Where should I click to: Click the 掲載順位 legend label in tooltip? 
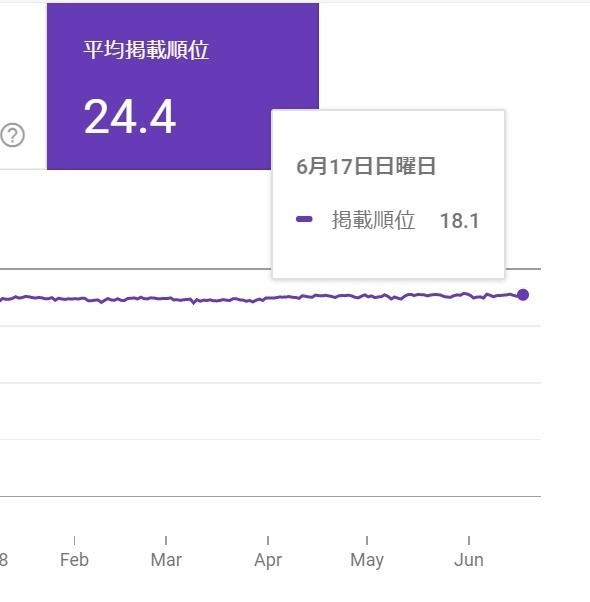click(x=373, y=220)
